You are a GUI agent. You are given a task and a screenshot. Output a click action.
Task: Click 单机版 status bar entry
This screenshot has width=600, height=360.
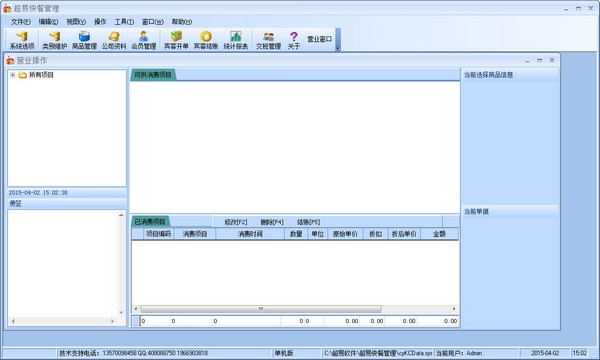(x=284, y=353)
